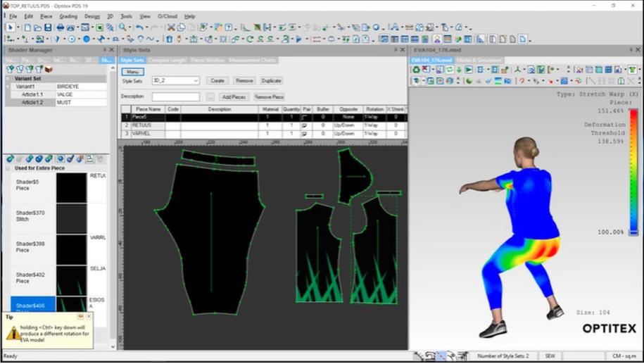Click green down arrow place cloth icon
The image size is (644, 364).
coord(459,70)
